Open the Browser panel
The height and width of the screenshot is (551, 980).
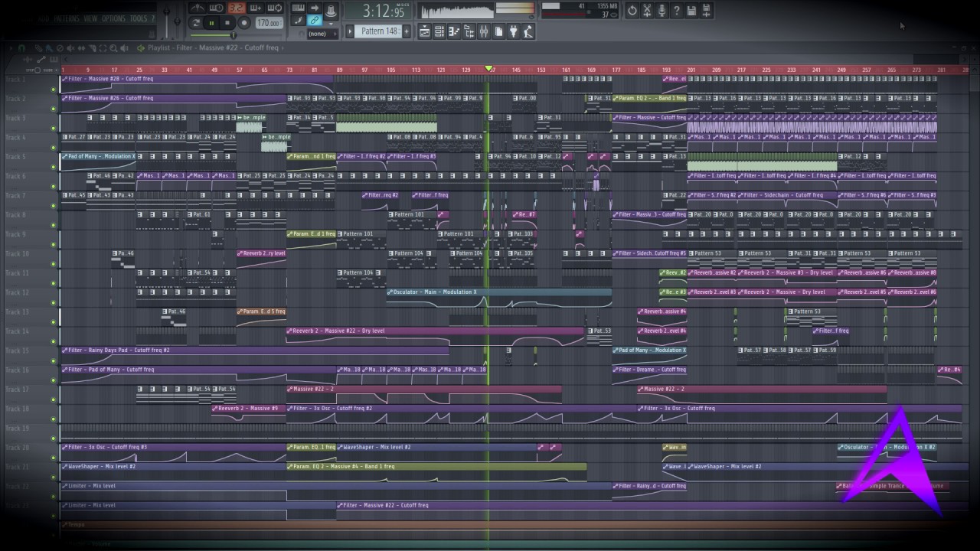coord(468,31)
